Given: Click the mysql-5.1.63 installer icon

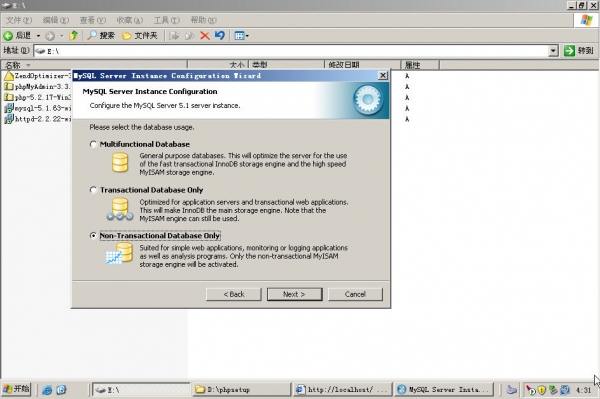Looking at the screenshot, I should pyautogui.click(x=9, y=108).
